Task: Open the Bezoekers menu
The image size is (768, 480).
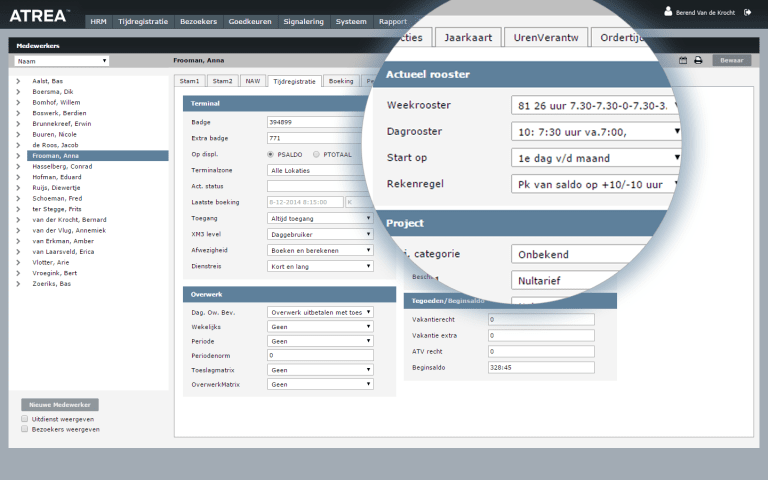Action: (x=198, y=22)
